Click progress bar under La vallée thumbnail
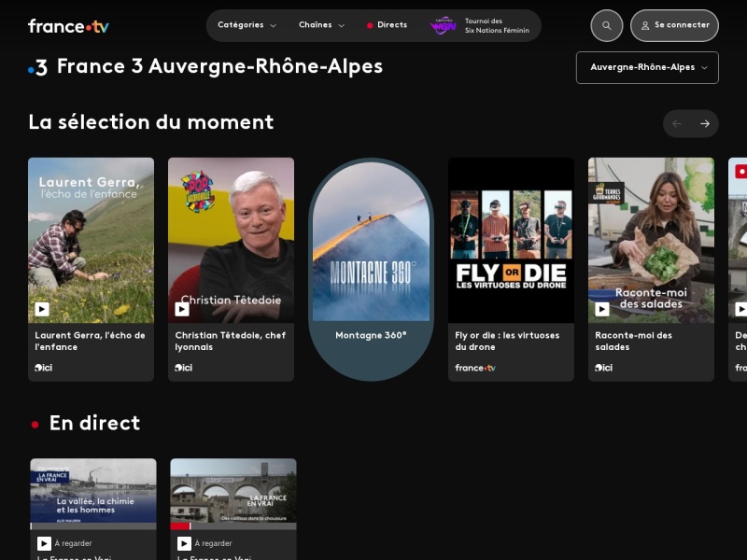The width and height of the screenshot is (747, 560). [93, 526]
